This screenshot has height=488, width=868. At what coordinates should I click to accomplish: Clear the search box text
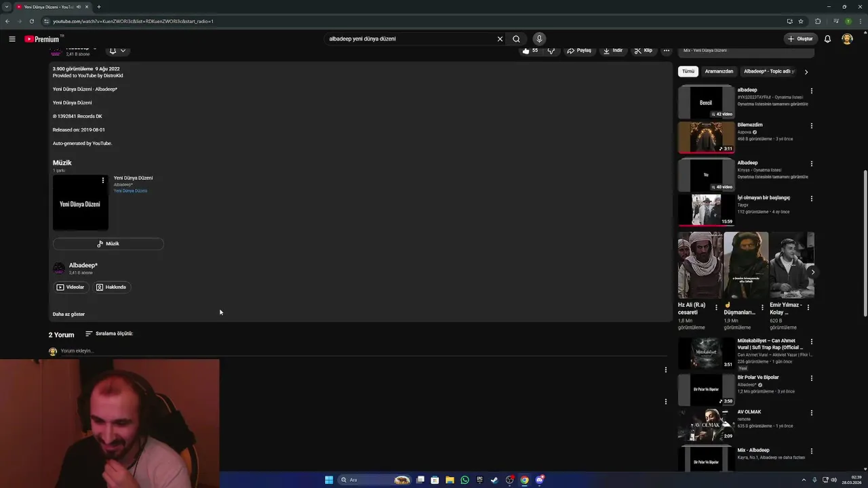500,39
